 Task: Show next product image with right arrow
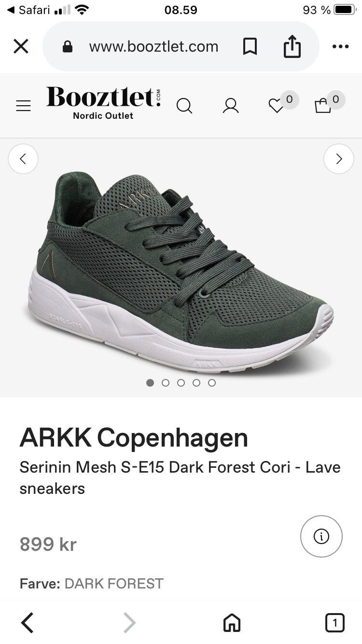[339, 158]
